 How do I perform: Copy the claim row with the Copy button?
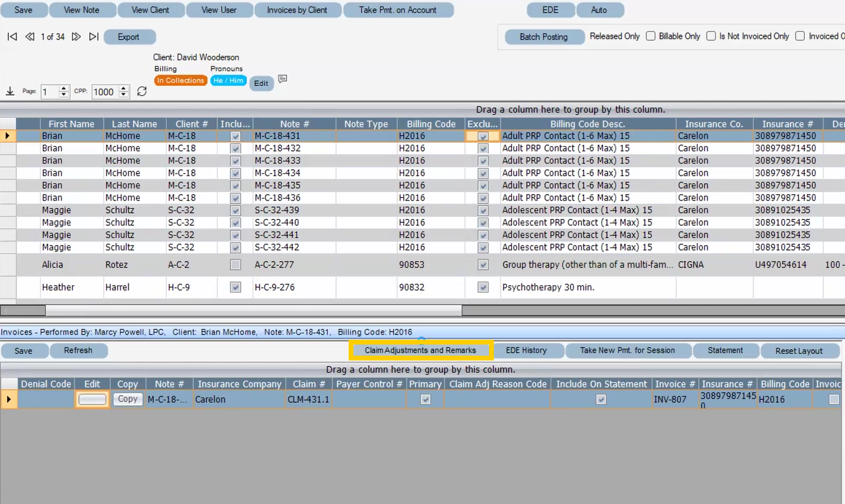pyautogui.click(x=127, y=398)
